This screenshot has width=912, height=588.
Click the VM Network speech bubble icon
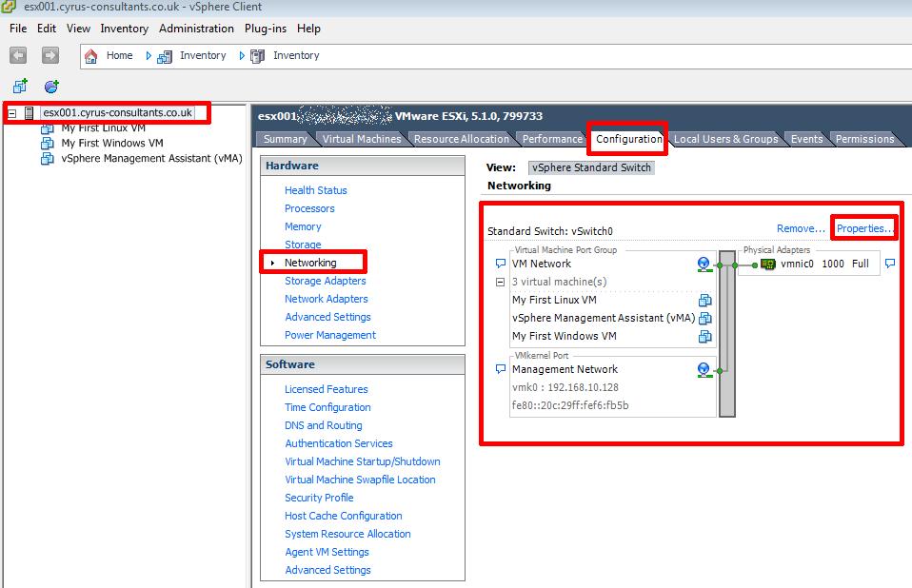pyautogui.click(x=500, y=264)
